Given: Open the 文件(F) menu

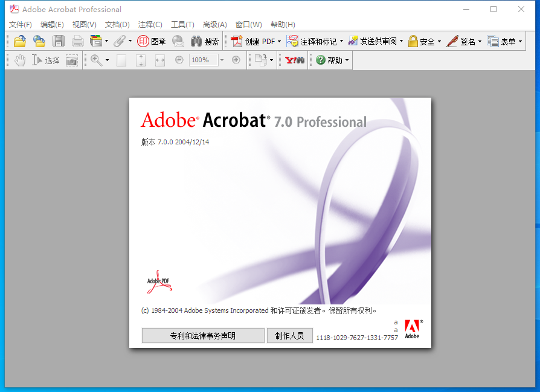Looking at the screenshot, I should pyautogui.click(x=21, y=24).
